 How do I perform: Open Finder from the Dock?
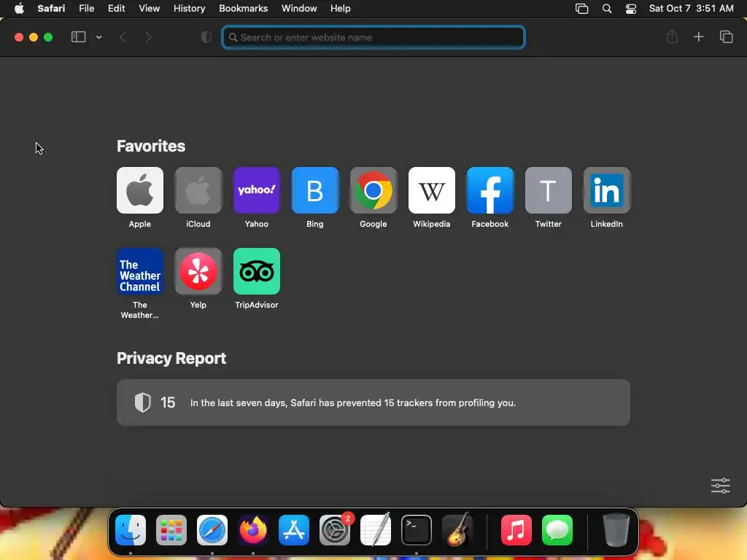pos(131,530)
